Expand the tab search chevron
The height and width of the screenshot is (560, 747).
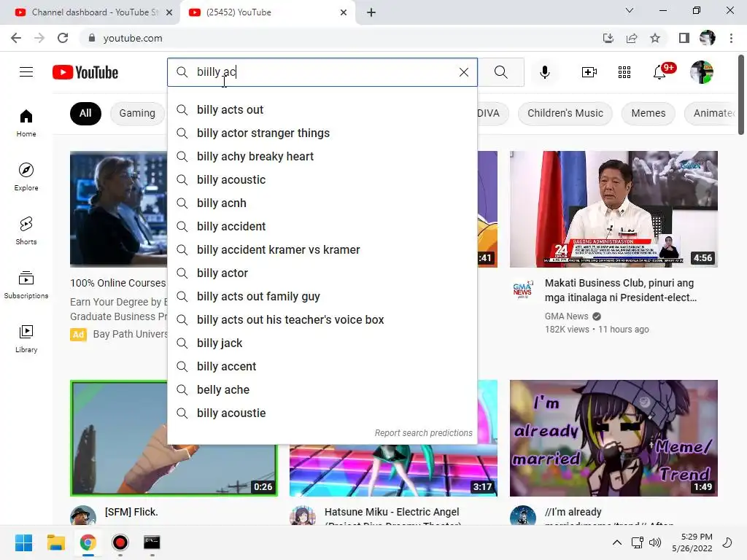[x=630, y=10]
